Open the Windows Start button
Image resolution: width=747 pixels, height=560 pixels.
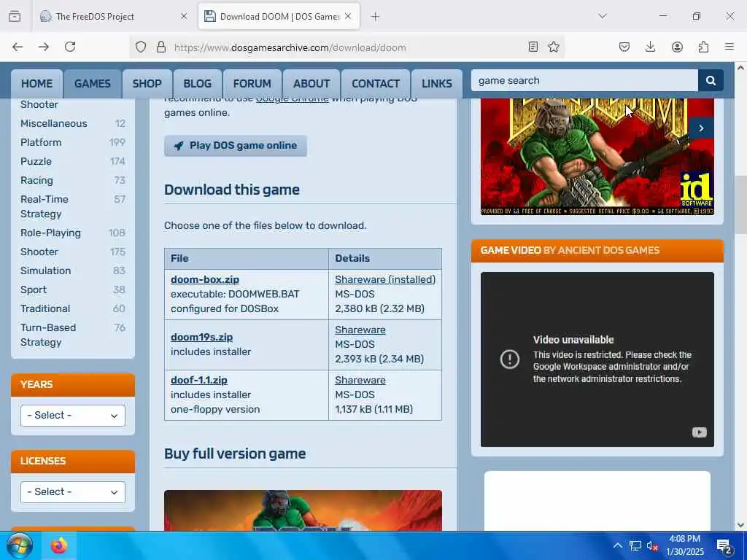[x=19, y=545]
